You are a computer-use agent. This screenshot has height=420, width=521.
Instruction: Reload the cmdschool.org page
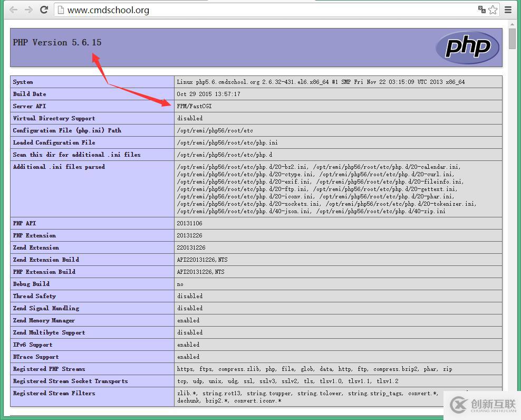(x=44, y=9)
